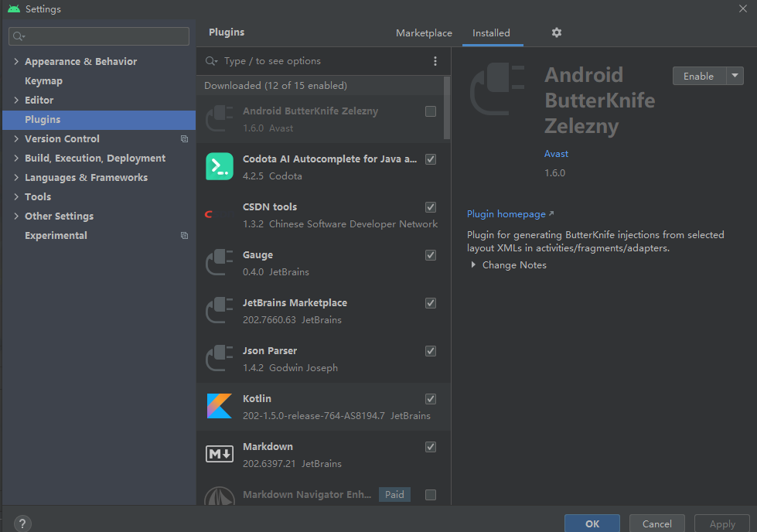The width and height of the screenshot is (757, 532).
Task: Expand Build, Execution, Deployment node
Action: (16, 158)
